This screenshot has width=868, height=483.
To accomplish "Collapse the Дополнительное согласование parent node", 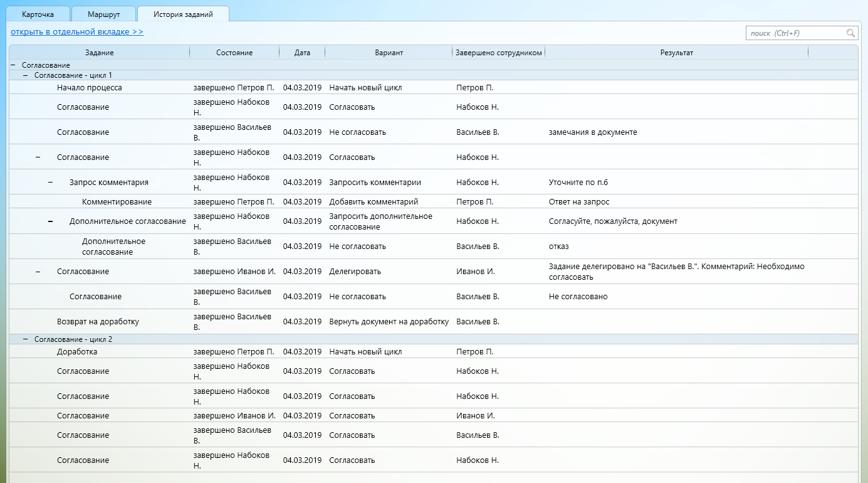I will pos(51,221).
